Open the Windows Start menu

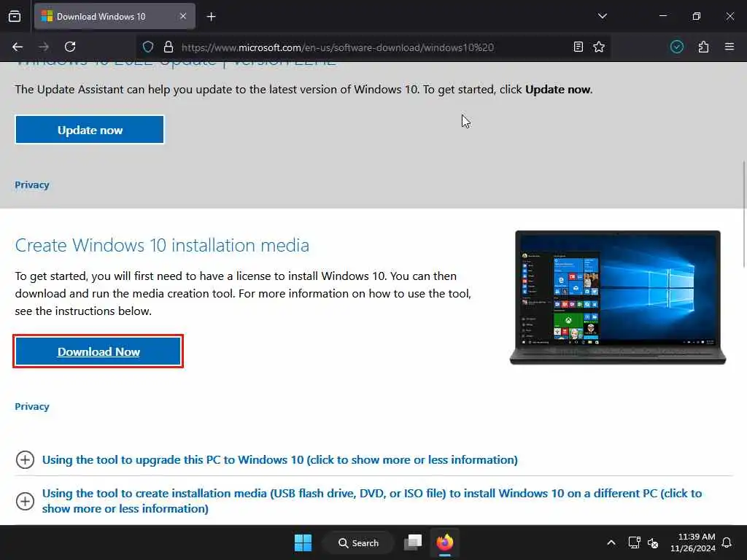pyautogui.click(x=303, y=542)
